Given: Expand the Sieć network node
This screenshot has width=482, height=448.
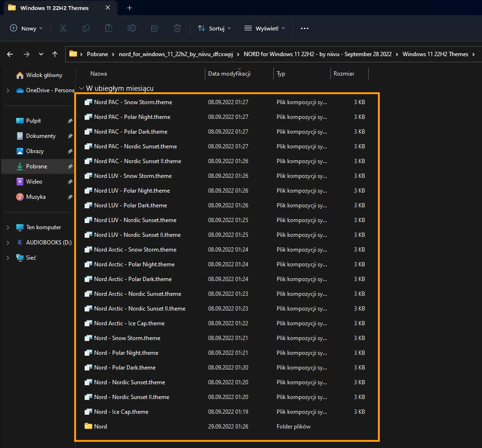Looking at the screenshot, I should [8, 258].
